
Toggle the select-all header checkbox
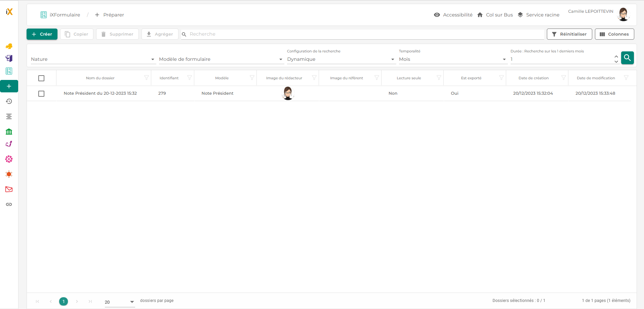click(41, 78)
